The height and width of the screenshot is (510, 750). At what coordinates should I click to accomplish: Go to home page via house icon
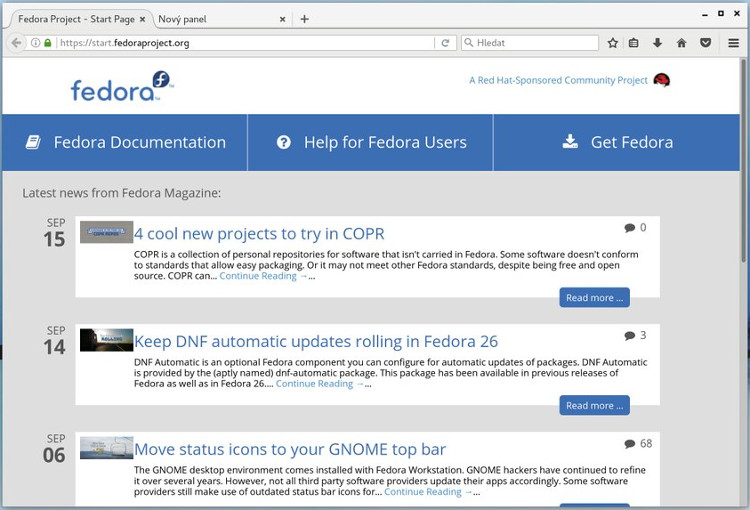tap(682, 43)
